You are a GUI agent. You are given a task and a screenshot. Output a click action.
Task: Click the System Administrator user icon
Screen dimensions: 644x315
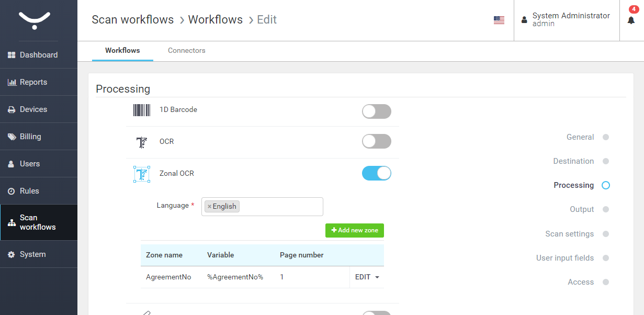click(x=524, y=20)
